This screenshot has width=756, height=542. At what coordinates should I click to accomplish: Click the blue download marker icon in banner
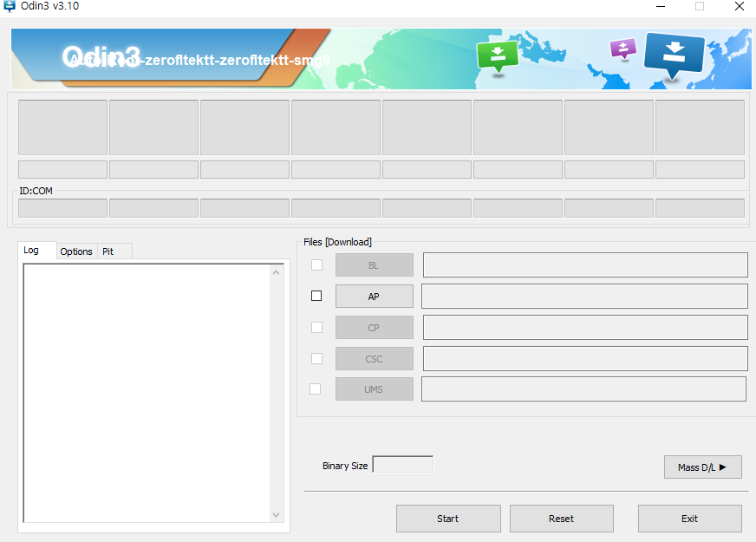[x=674, y=55]
